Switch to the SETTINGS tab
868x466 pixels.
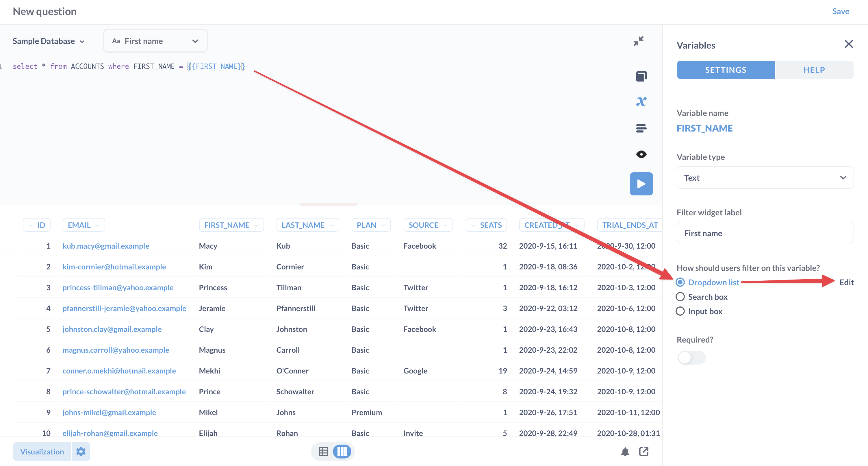pos(726,70)
